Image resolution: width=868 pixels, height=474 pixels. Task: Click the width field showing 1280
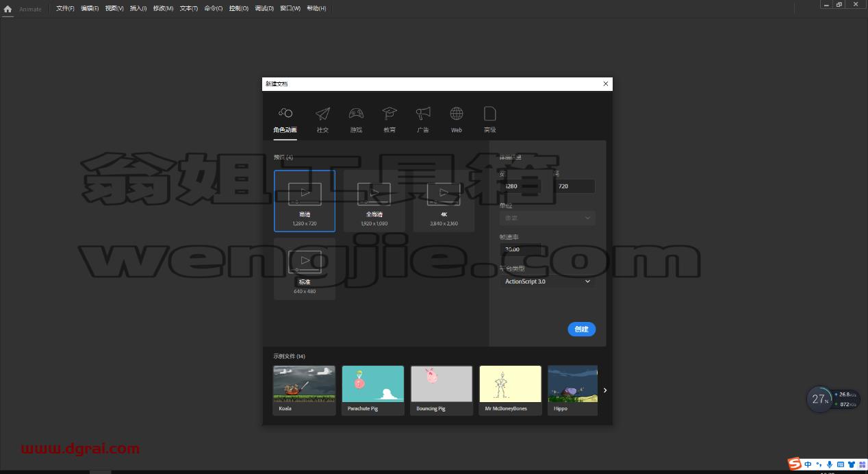520,186
